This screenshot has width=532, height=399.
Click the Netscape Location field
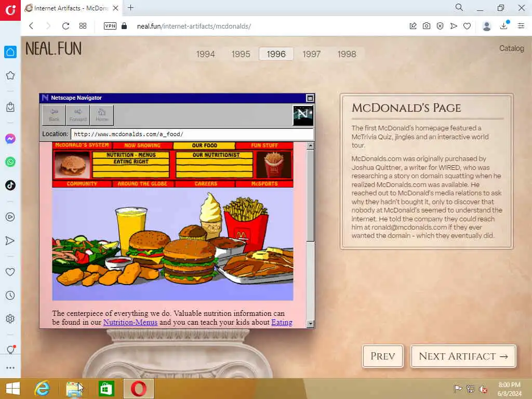[x=192, y=134]
